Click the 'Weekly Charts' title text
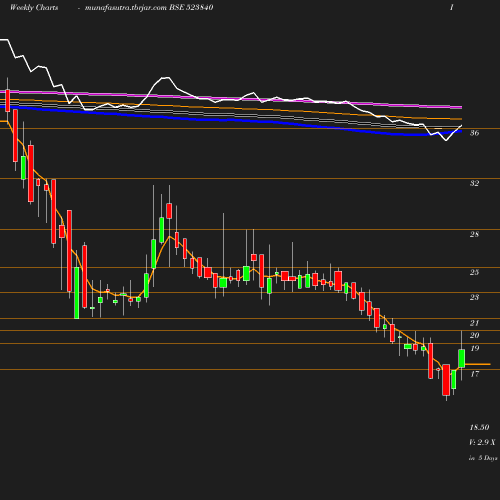 pyautogui.click(x=34, y=7)
